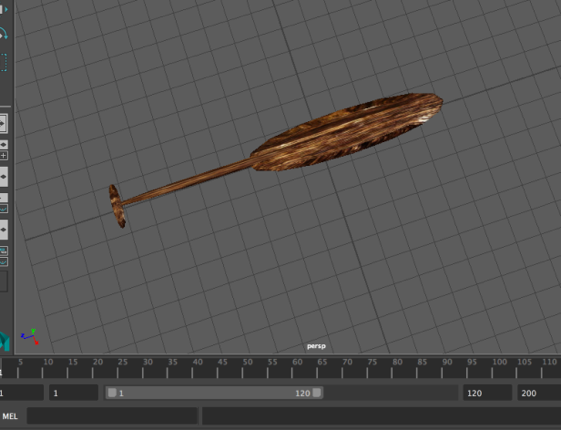Select the Rotate tool curved-arrow icon
Viewport: 561px width, 430px height.
(3, 34)
